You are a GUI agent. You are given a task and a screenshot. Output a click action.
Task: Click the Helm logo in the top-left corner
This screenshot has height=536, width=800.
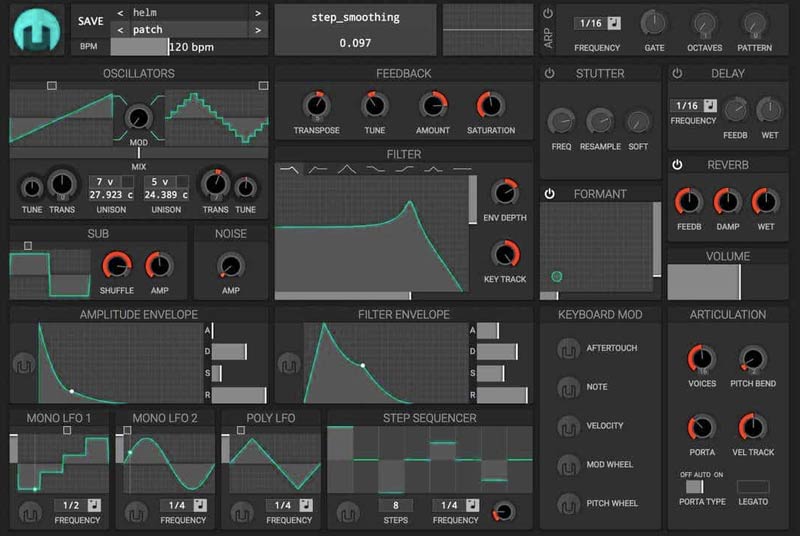coord(35,30)
